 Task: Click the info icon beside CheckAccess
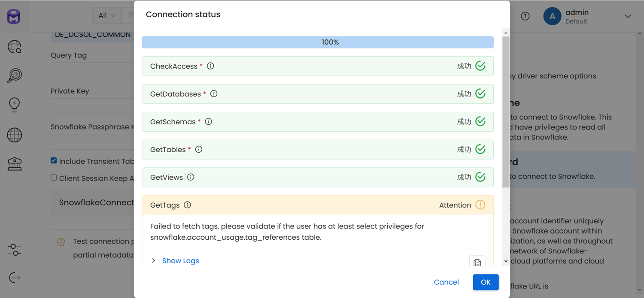[210, 66]
